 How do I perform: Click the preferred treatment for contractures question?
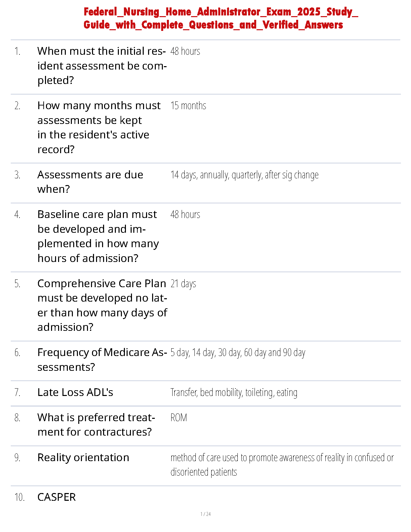tap(96, 425)
